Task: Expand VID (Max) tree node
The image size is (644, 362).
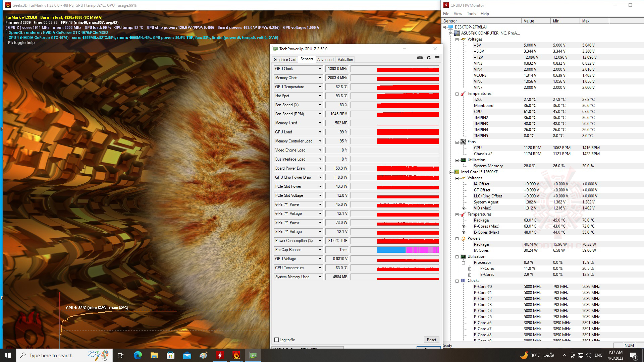Action: pyautogui.click(x=463, y=208)
